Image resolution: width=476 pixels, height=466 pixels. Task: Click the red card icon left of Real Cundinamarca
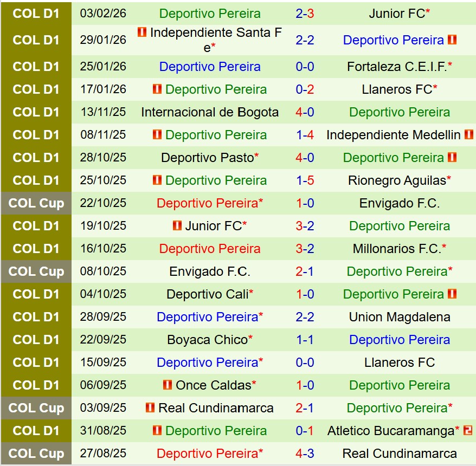pos(150,408)
